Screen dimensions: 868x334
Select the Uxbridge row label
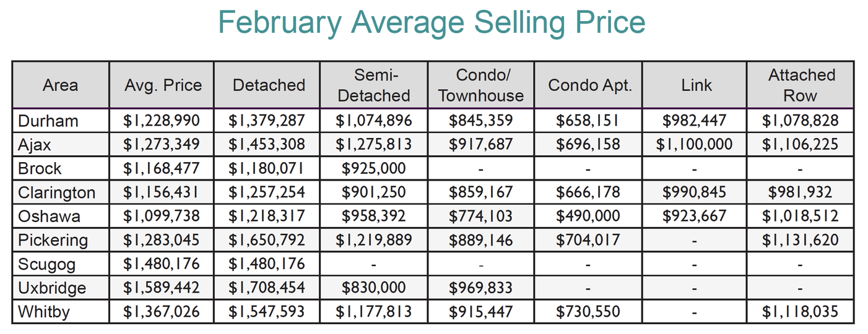pyautogui.click(x=52, y=288)
